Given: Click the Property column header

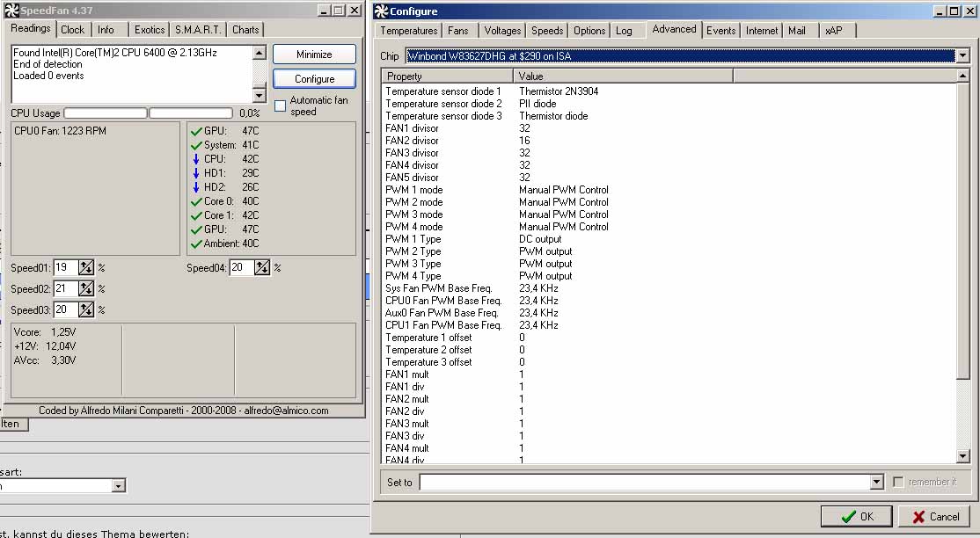Looking at the screenshot, I should pyautogui.click(x=448, y=76).
